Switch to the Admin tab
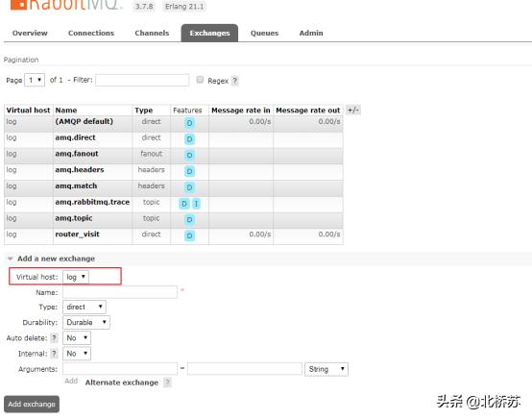 click(x=311, y=33)
